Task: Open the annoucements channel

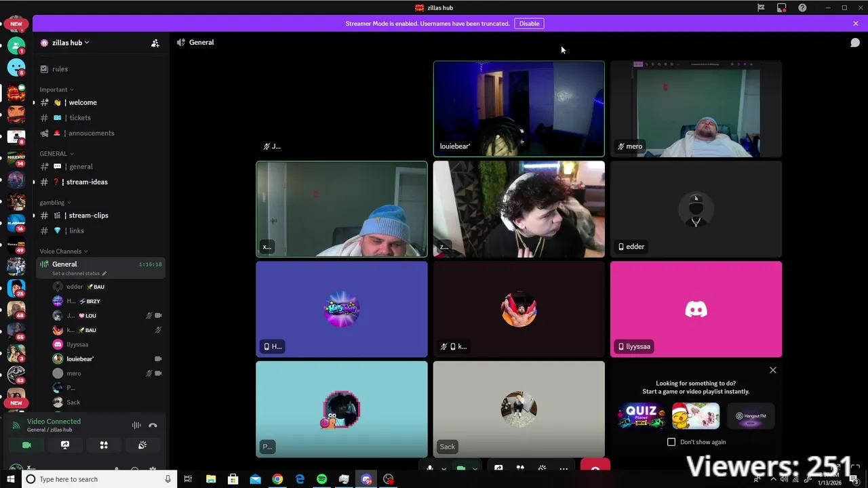Action: [x=100, y=133]
